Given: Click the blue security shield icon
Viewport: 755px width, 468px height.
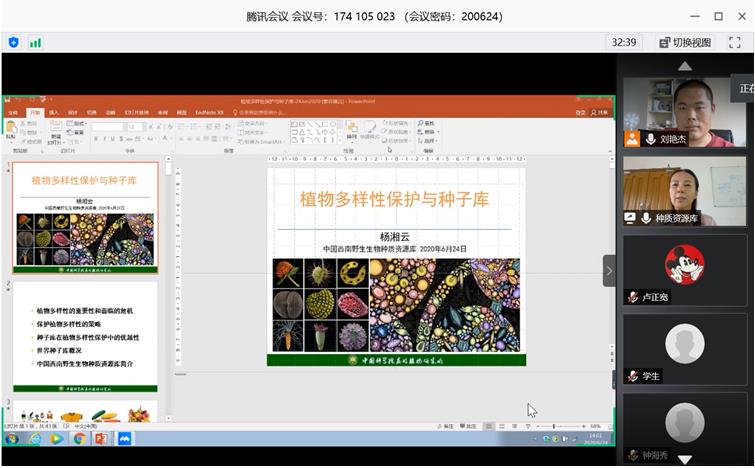Looking at the screenshot, I should (13, 42).
